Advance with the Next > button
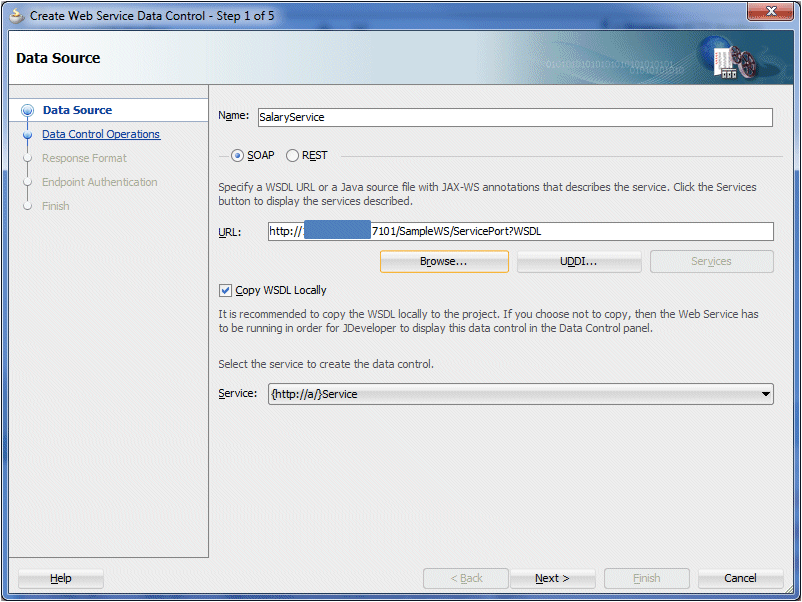 point(552,578)
